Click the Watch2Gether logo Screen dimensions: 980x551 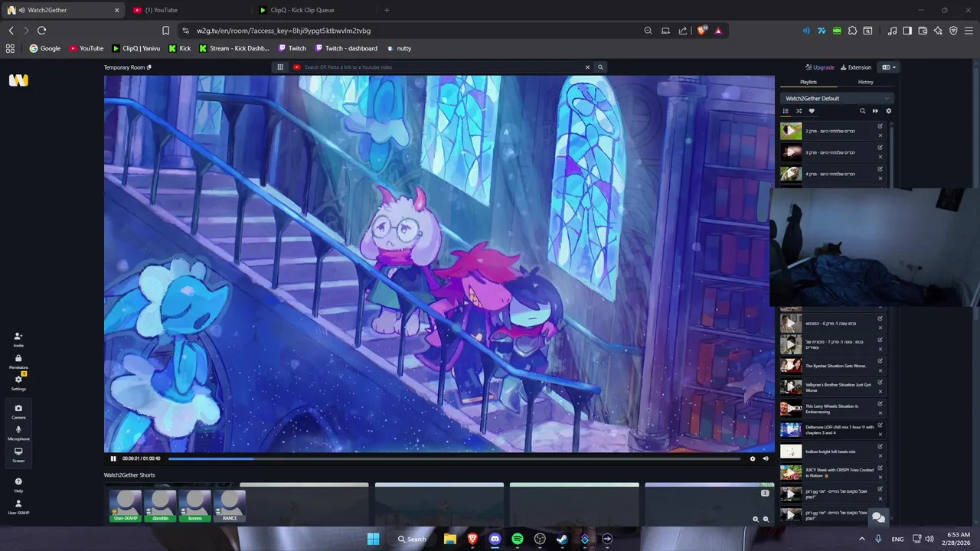[18, 80]
